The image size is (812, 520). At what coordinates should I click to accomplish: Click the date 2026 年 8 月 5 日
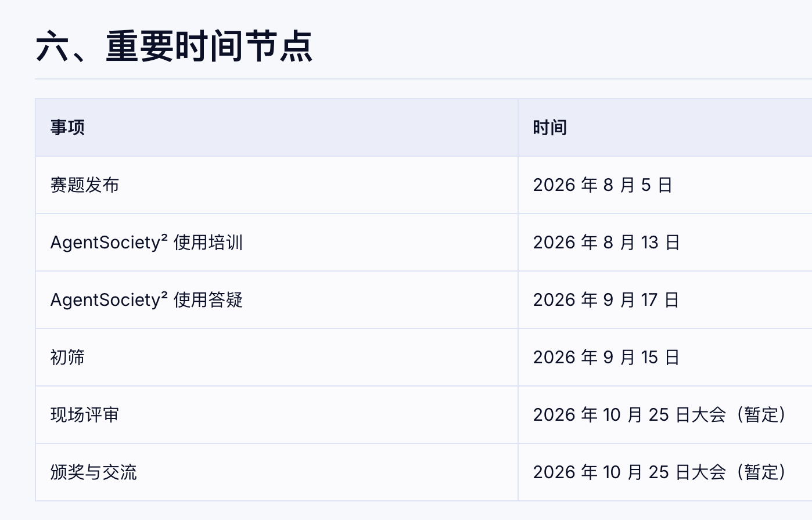[602, 185]
